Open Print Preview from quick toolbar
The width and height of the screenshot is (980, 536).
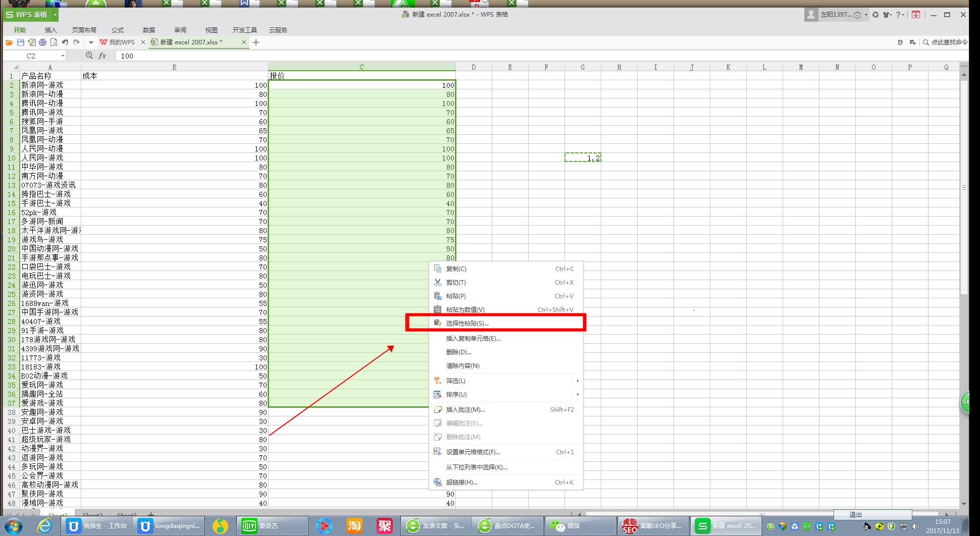54,42
